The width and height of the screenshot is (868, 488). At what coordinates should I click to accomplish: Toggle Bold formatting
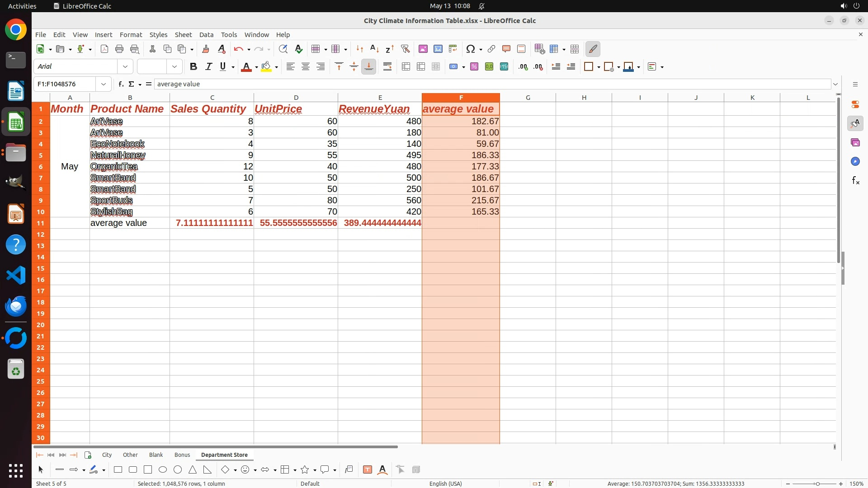193,66
